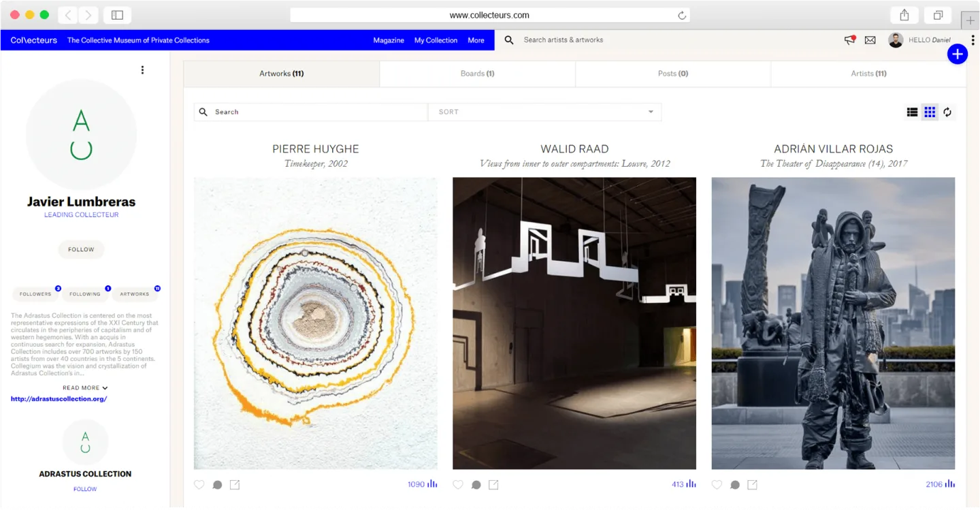Image resolution: width=980 pixels, height=510 pixels.
Task: Click the ADRASTUS COLLECTION name
Action: tap(85, 474)
